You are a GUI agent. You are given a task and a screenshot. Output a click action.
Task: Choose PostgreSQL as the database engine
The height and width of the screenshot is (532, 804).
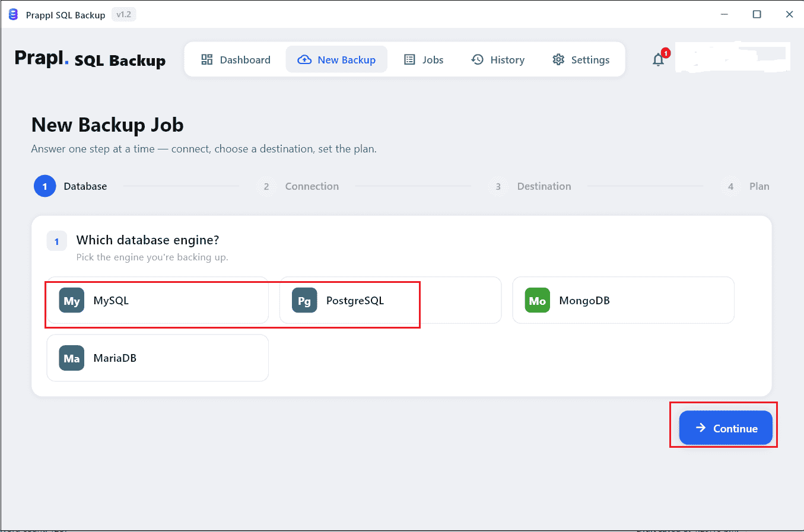tap(390, 300)
